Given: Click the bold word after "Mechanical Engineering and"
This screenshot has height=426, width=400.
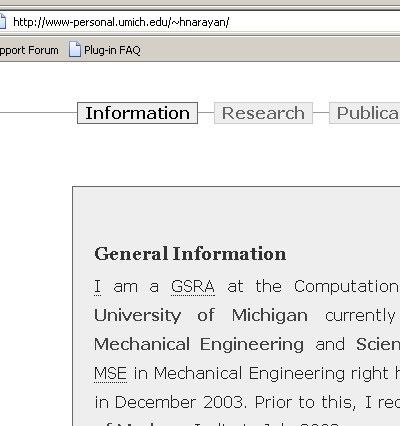Looking at the screenshot, I should 378,344.
